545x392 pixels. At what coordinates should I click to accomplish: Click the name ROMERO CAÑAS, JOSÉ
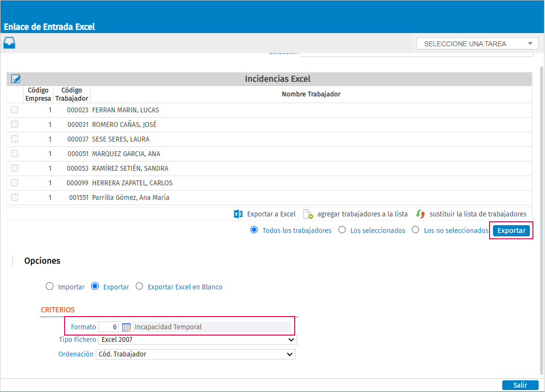124,125
